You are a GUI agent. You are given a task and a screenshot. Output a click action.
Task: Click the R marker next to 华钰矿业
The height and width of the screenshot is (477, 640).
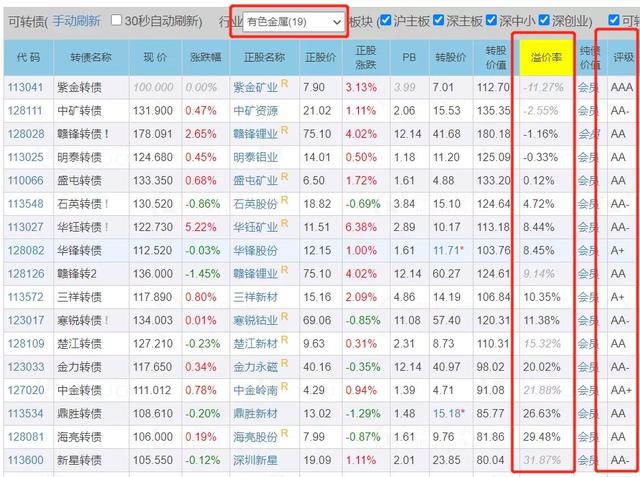click(283, 224)
